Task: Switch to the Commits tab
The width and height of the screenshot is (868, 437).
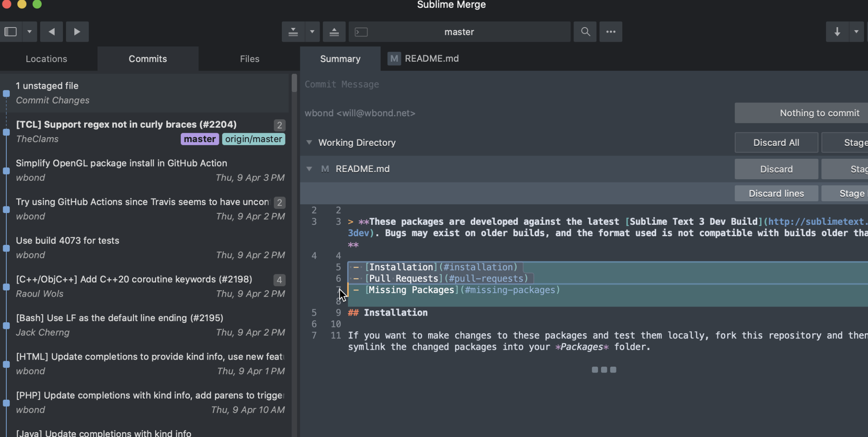Action: [148, 59]
